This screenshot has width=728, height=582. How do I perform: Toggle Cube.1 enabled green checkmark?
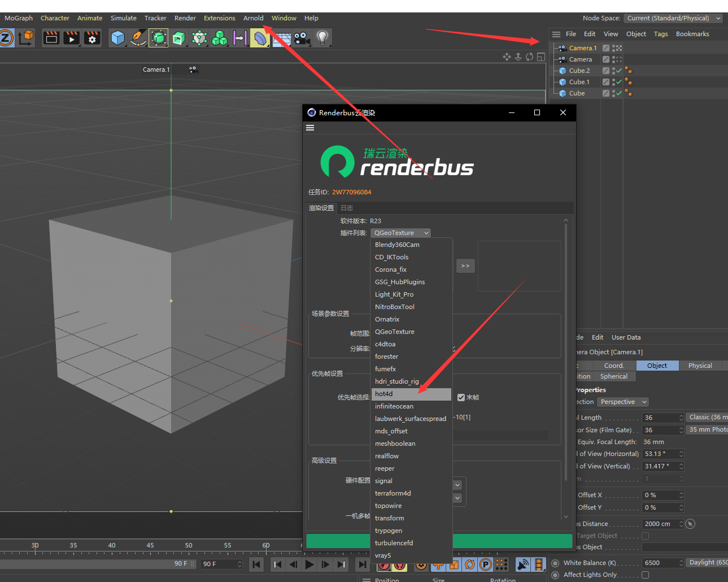click(x=619, y=82)
